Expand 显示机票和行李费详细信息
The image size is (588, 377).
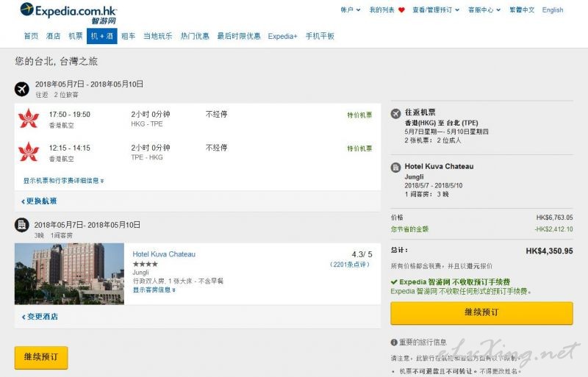click(64, 181)
